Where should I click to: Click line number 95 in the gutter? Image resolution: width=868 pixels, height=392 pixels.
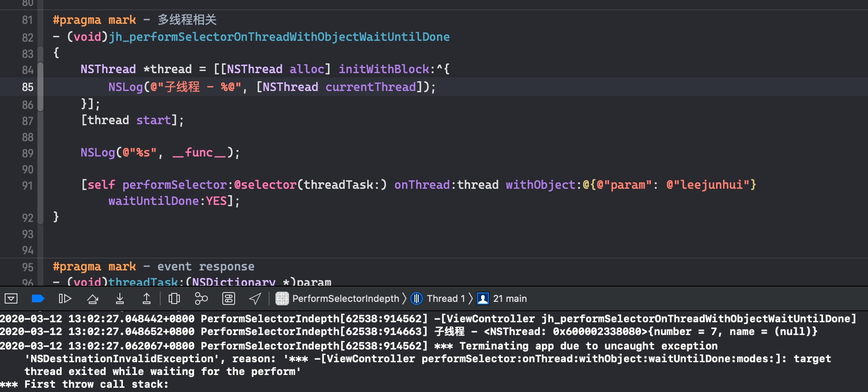[28, 267]
